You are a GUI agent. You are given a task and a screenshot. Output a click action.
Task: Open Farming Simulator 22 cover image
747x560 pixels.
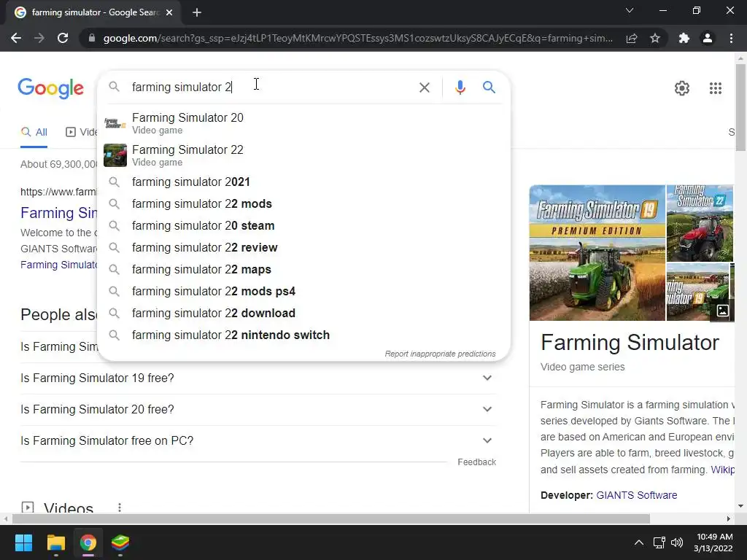(x=700, y=223)
